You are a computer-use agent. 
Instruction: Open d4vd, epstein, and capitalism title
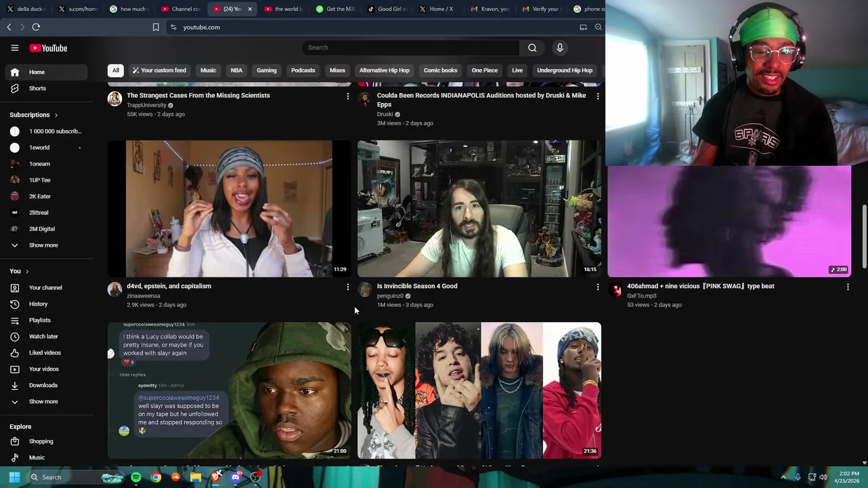click(x=169, y=286)
